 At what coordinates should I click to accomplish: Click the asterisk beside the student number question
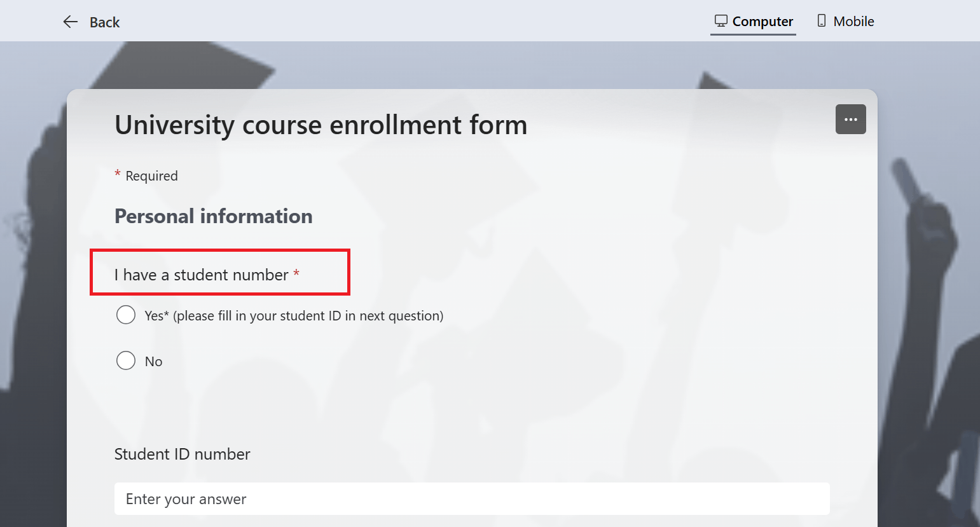(296, 273)
